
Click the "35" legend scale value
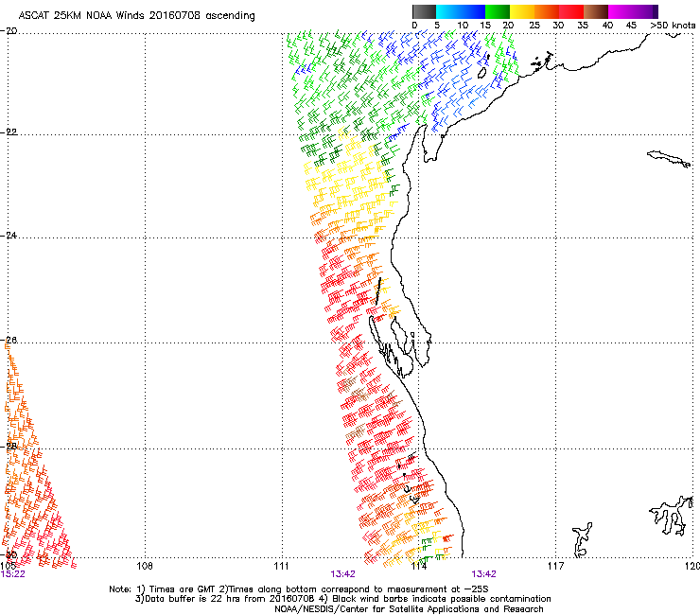[x=583, y=26]
